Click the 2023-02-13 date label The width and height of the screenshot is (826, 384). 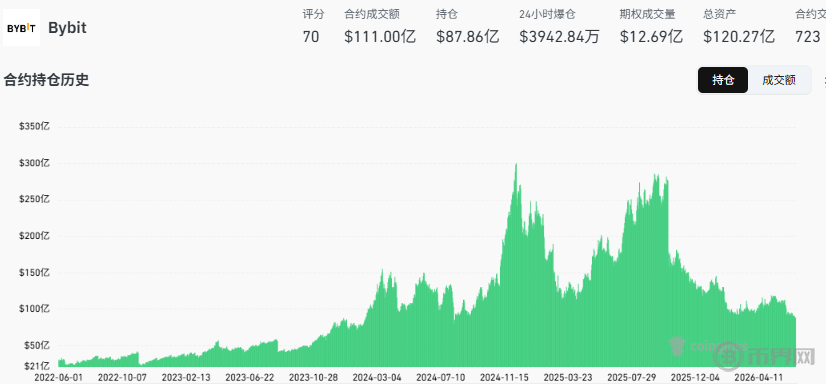(186, 378)
